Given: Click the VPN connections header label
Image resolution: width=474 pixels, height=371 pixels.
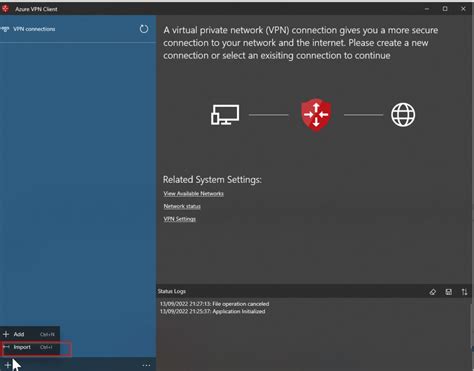Looking at the screenshot, I should pos(34,29).
